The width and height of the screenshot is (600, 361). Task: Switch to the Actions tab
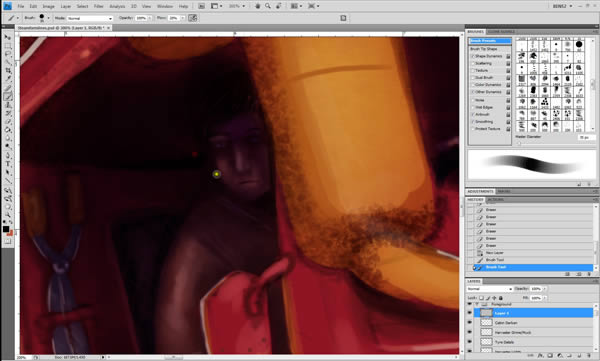coord(496,200)
